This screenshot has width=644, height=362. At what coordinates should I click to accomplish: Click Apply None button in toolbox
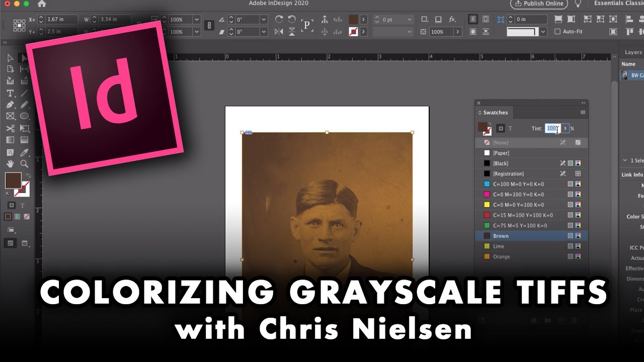(x=27, y=217)
